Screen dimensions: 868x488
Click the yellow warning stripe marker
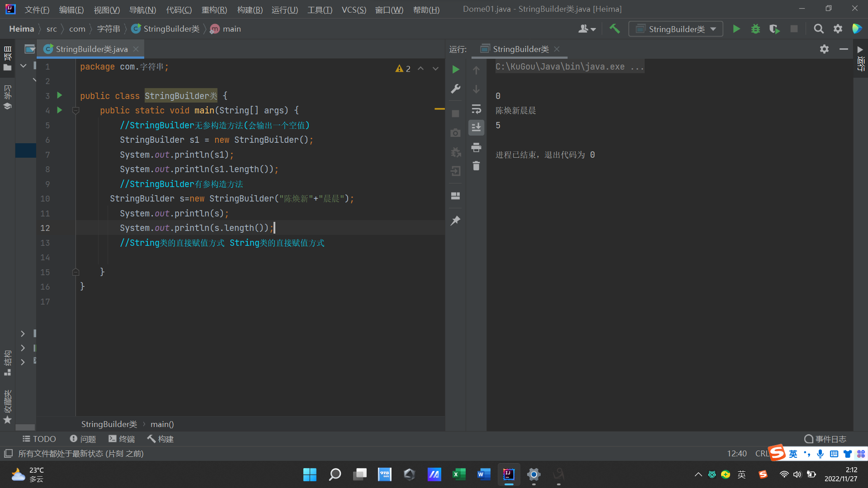coord(439,109)
